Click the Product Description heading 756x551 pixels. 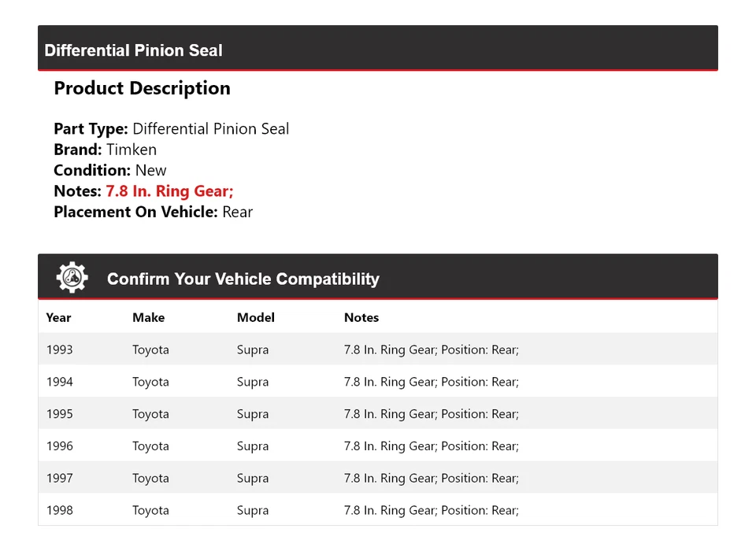(x=142, y=88)
